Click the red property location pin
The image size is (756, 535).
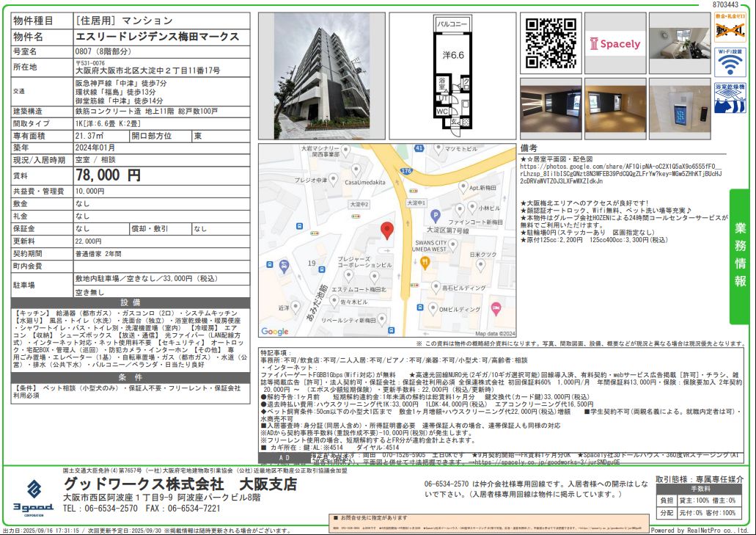coord(387,230)
